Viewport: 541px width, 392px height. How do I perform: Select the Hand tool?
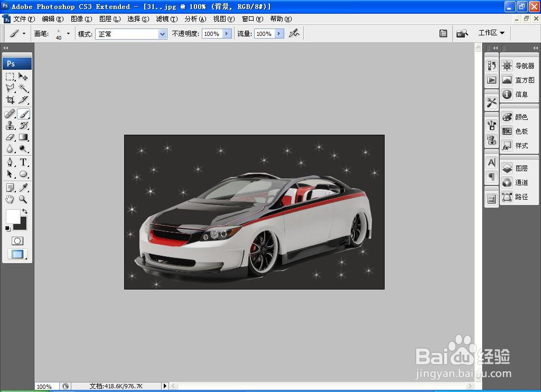[10, 199]
